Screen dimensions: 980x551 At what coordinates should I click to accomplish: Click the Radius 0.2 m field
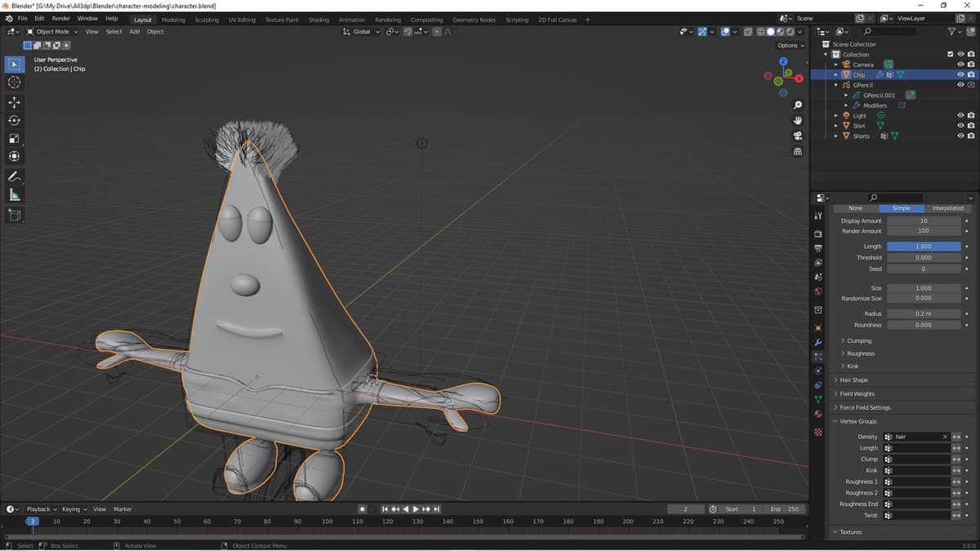click(x=924, y=313)
